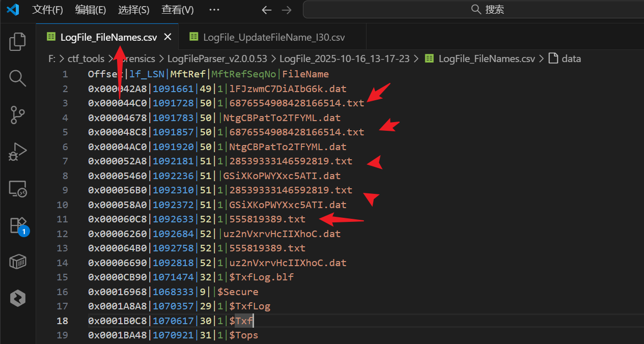Click the VS Code logo icon

tap(13, 10)
